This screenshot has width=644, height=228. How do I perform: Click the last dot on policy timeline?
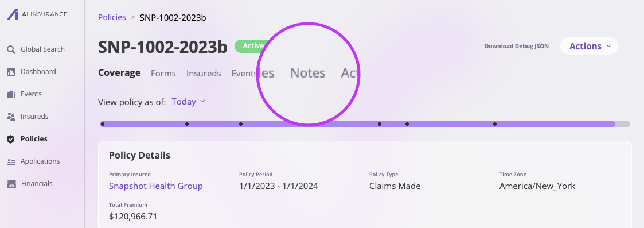tap(494, 124)
